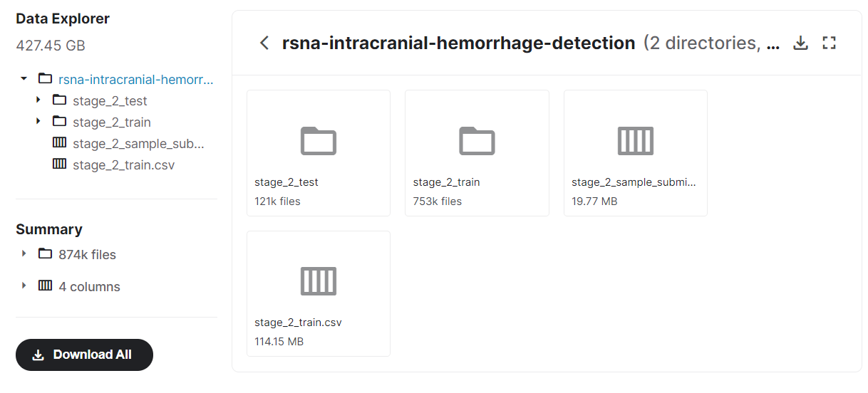This screenshot has height=393, width=868.
Task: Select stage_2_train.csv in the sidebar tree
Action: tap(123, 165)
